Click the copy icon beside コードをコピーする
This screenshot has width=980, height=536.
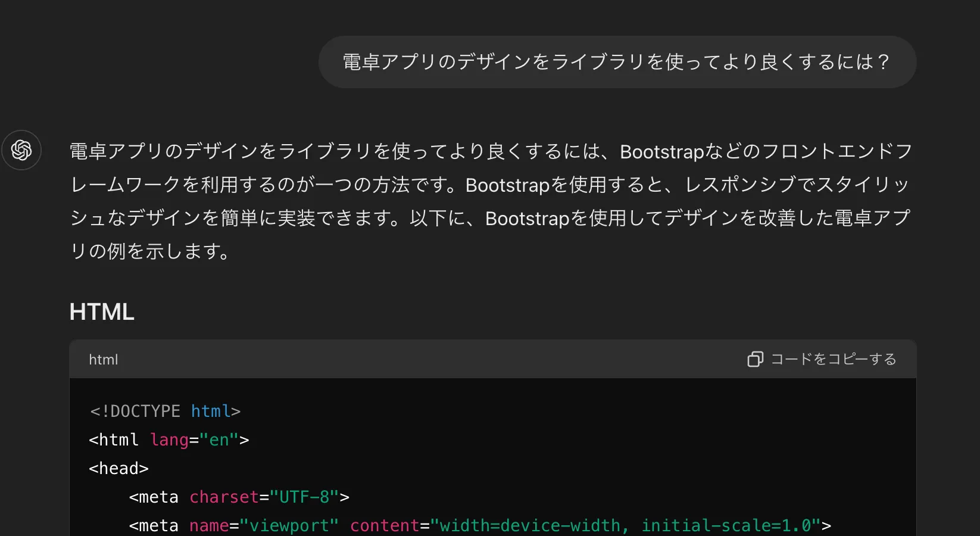click(x=755, y=359)
